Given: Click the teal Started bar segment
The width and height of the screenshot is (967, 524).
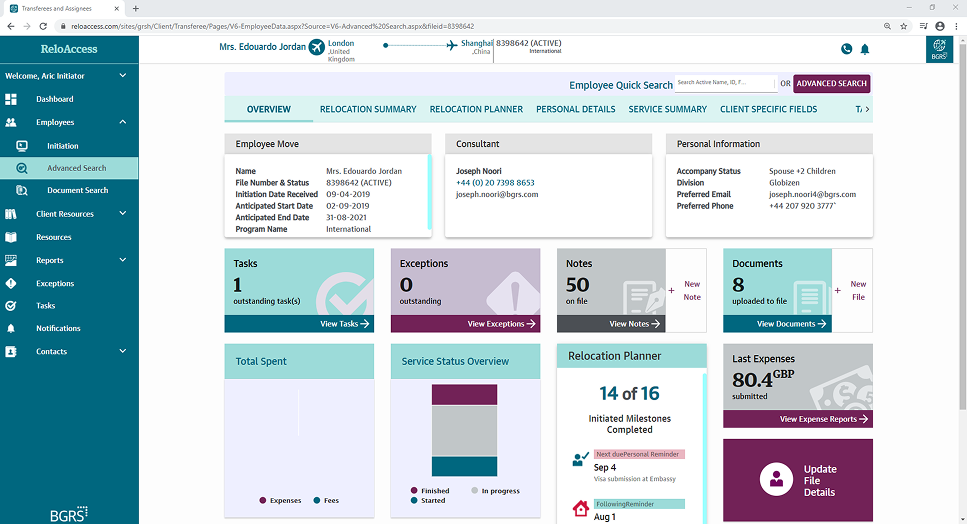Looking at the screenshot, I should (464, 467).
